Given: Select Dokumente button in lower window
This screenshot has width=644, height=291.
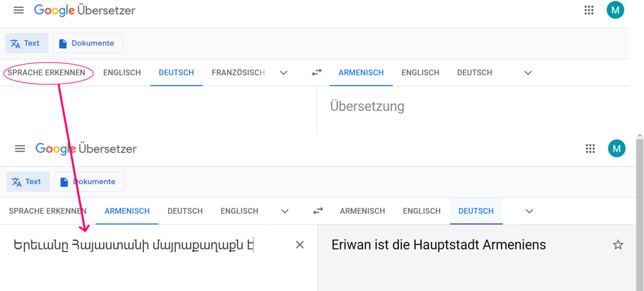Looking at the screenshot, I should pos(89,181).
